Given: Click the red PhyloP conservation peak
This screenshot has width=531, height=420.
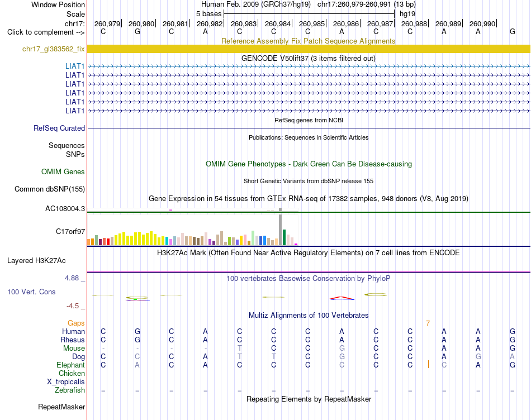Looking at the screenshot, I should pos(342,298).
